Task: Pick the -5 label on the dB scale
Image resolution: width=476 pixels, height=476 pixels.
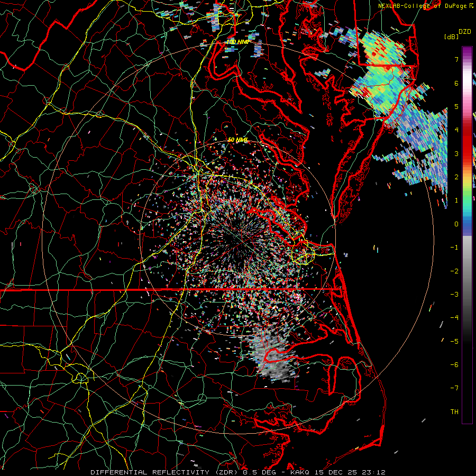Action: point(454,342)
